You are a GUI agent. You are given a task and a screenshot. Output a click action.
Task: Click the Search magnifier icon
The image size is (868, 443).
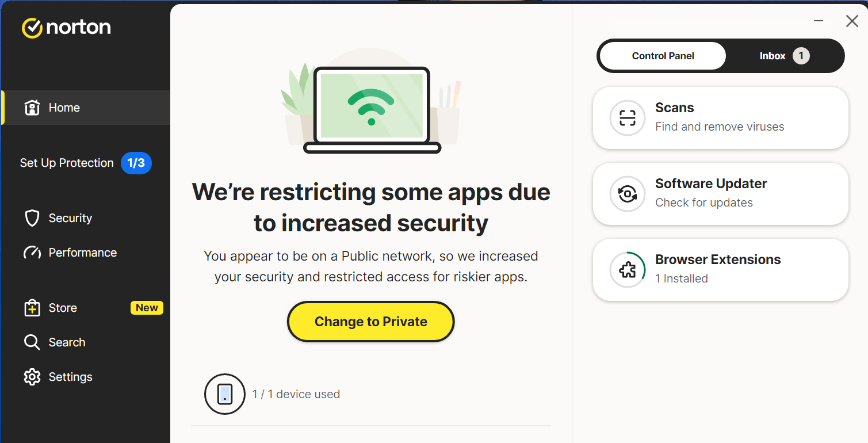pyautogui.click(x=32, y=342)
